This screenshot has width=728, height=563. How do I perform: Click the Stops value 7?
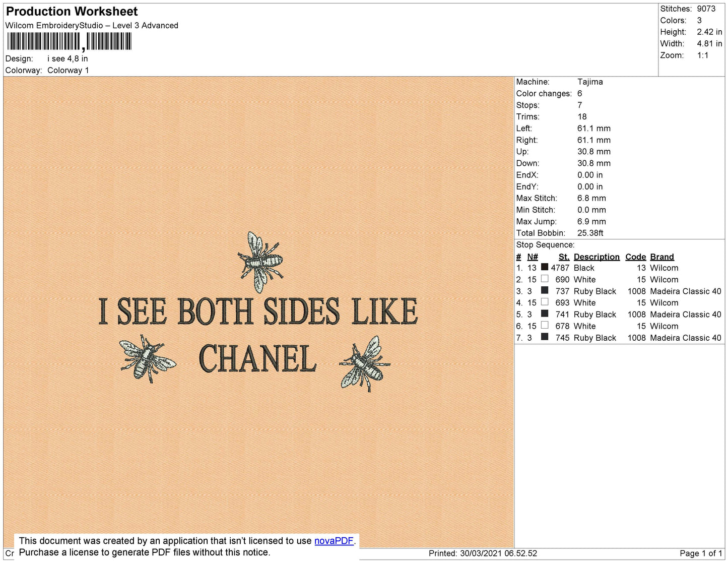[580, 105]
